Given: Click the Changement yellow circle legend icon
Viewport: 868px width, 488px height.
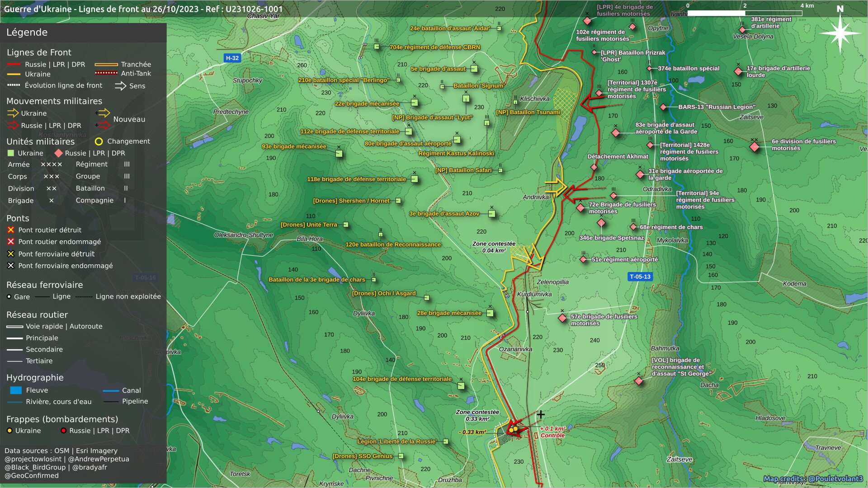Looking at the screenshot, I should coord(99,141).
